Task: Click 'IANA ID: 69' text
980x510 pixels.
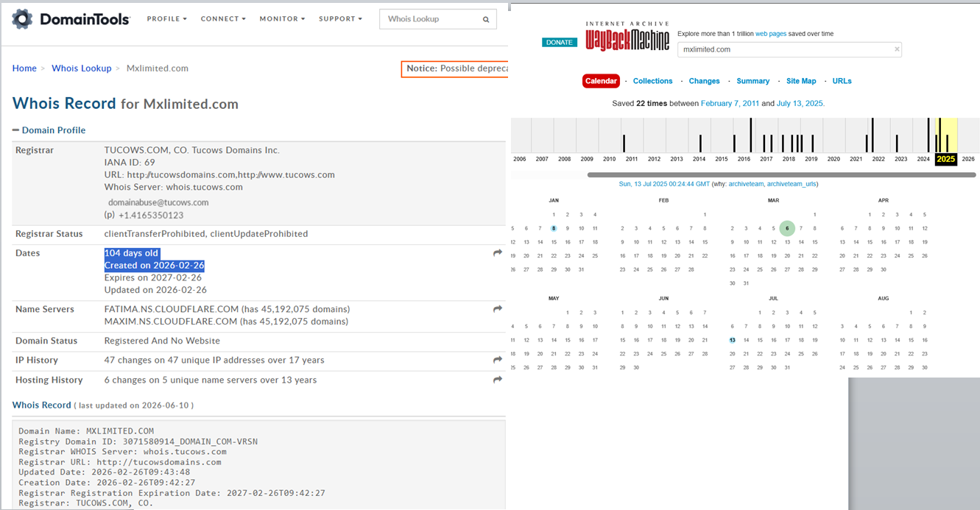Action: (130, 163)
